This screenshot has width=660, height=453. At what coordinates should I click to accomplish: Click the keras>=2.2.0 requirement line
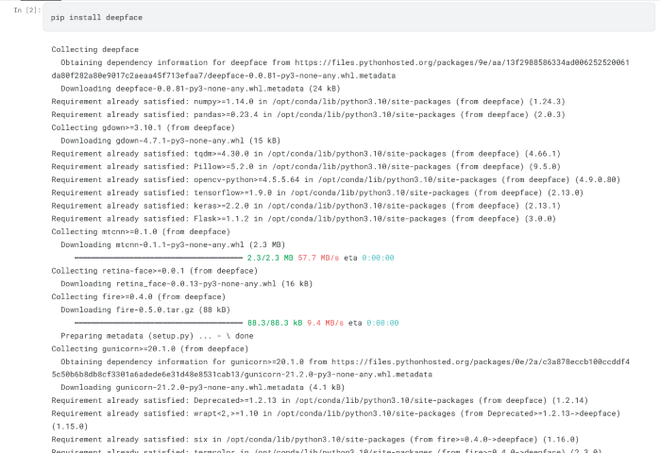[x=306, y=206]
